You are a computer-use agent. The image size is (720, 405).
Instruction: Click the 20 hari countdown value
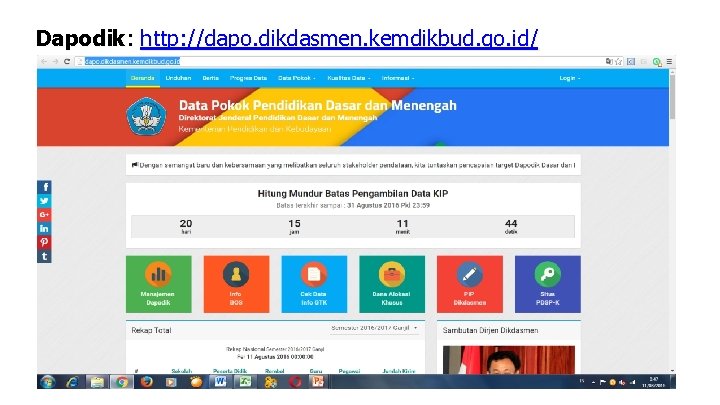(186, 226)
